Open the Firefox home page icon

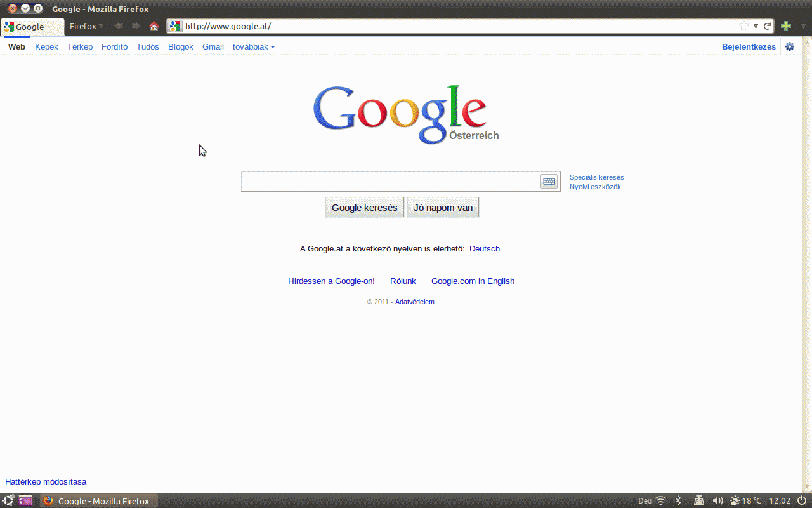point(154,26)
